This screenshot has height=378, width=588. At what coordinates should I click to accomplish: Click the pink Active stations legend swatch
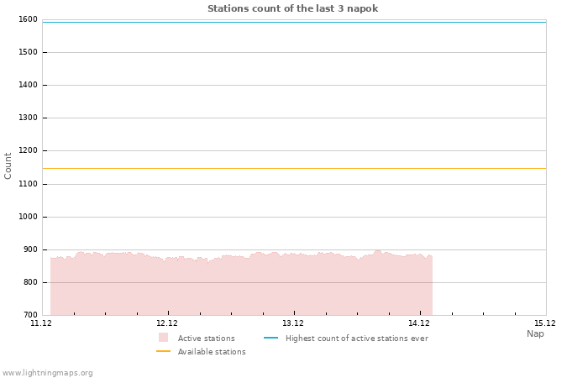point(163,338)
